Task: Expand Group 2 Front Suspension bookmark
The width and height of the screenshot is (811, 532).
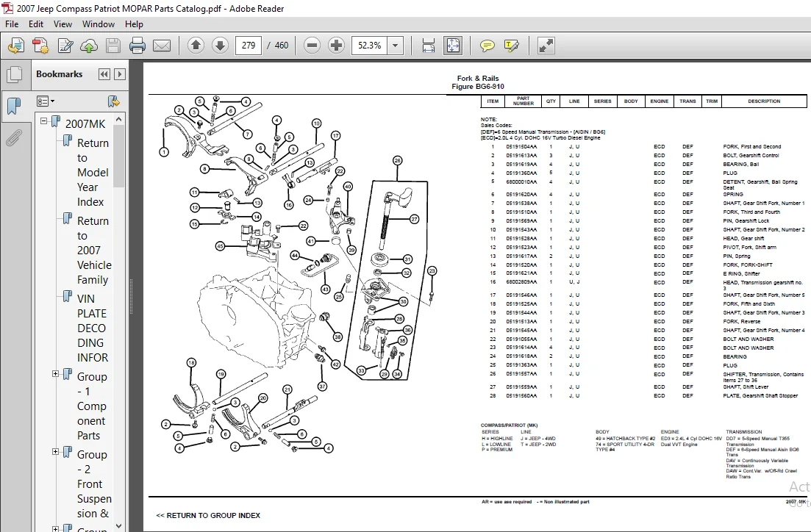Action: (x=55, y=452)
